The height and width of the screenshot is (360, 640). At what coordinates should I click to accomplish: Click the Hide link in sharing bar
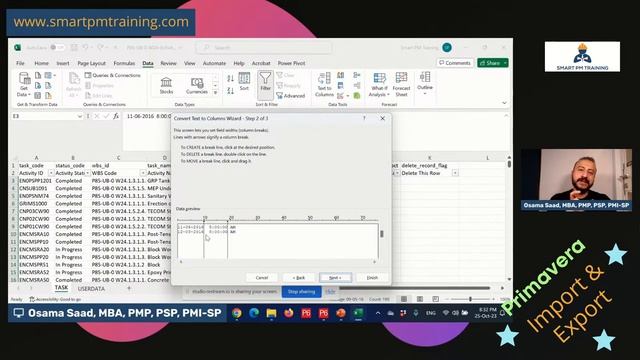(x=330, y=292)
